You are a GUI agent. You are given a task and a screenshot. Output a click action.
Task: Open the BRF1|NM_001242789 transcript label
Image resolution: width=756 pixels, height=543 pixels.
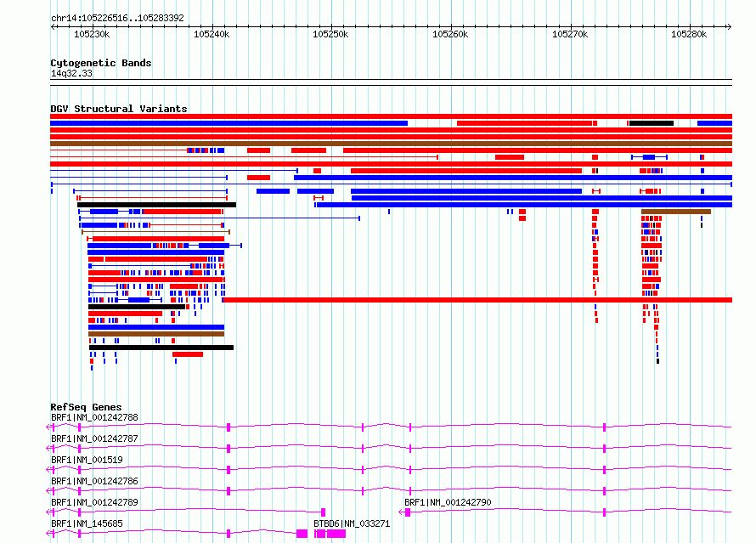point(94,502)
